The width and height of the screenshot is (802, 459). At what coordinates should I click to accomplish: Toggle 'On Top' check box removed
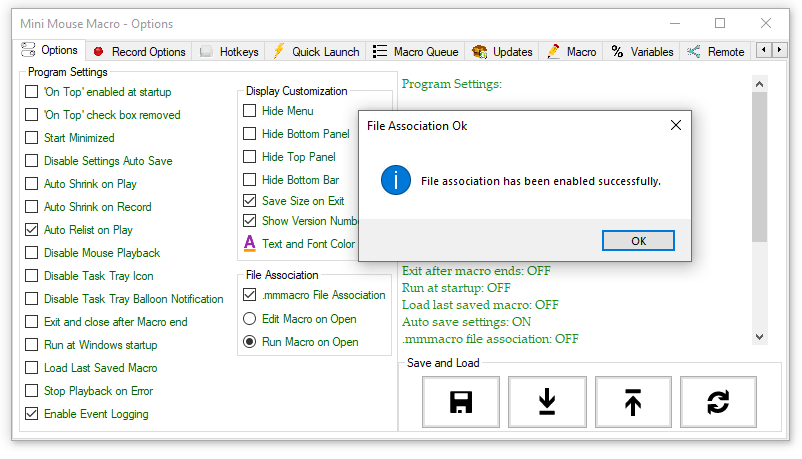tap(32, 115)
